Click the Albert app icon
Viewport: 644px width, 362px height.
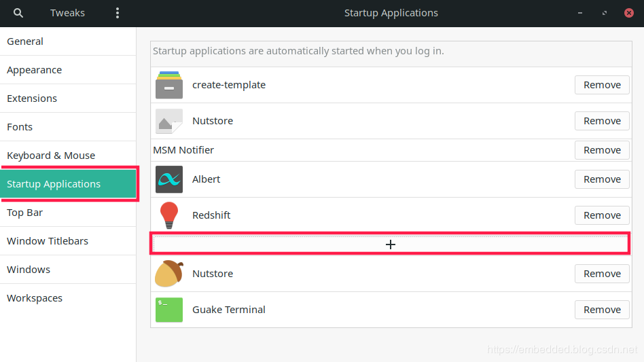(169, 179)
